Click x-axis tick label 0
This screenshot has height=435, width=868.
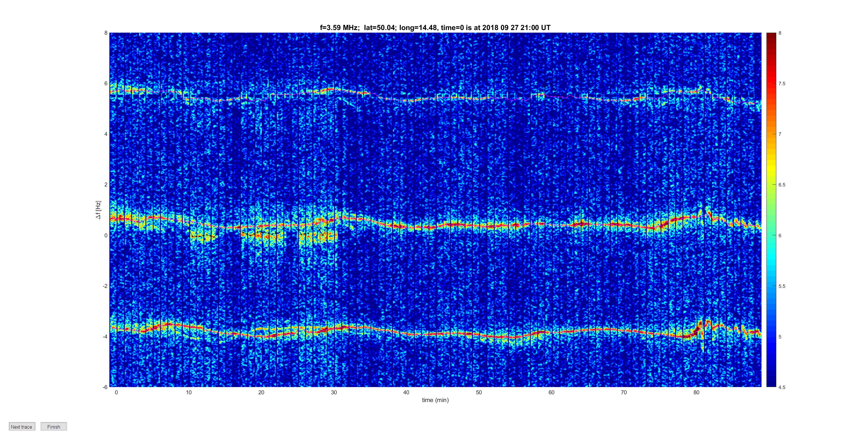(x=116, y=392)
